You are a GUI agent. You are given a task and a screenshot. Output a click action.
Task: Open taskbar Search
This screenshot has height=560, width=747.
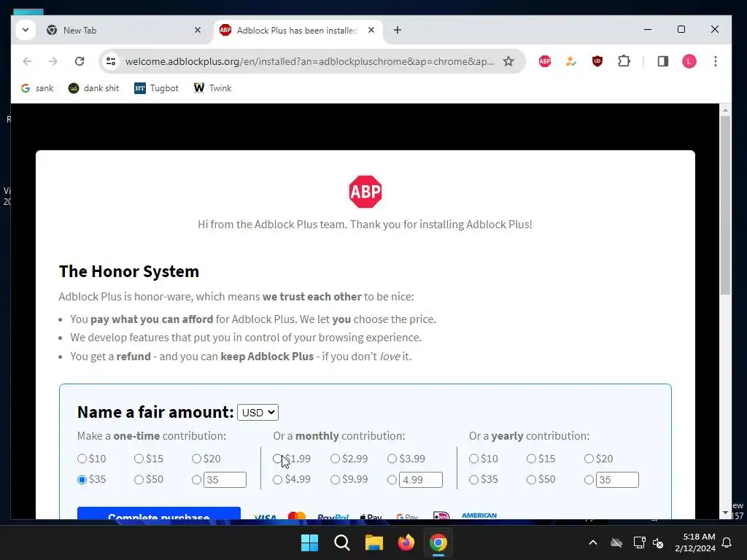(x=341, y=542)
